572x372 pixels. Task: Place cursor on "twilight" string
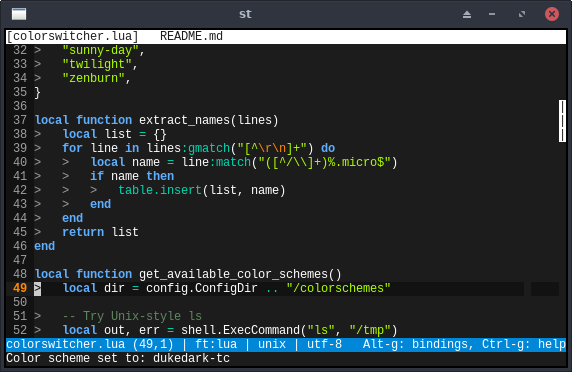click(97, 64)
